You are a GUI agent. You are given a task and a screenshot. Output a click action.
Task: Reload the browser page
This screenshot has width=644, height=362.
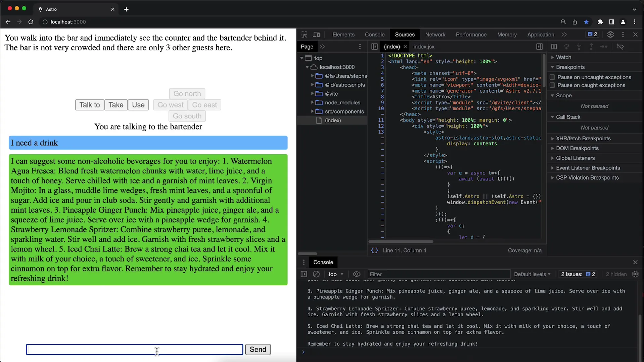click(31, 22)
